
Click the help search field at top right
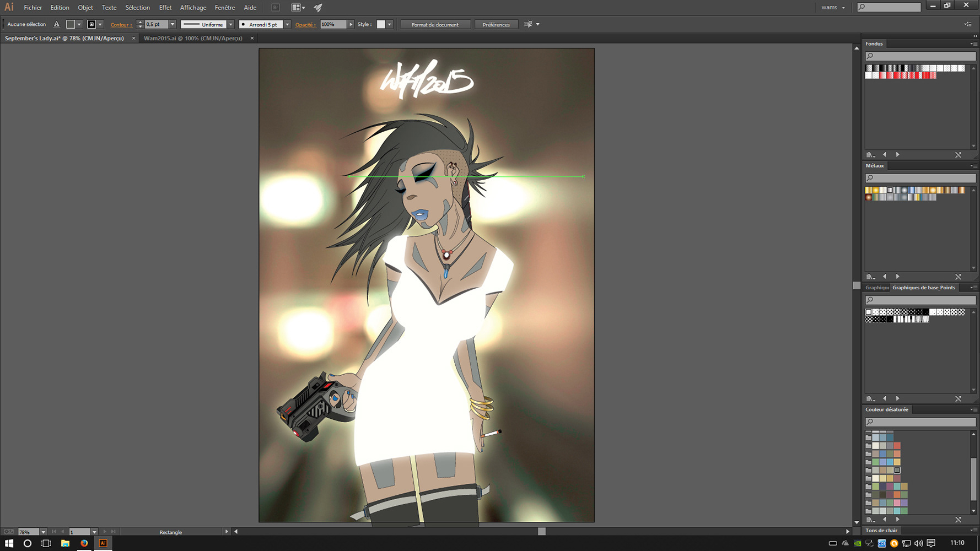[889, 7]
